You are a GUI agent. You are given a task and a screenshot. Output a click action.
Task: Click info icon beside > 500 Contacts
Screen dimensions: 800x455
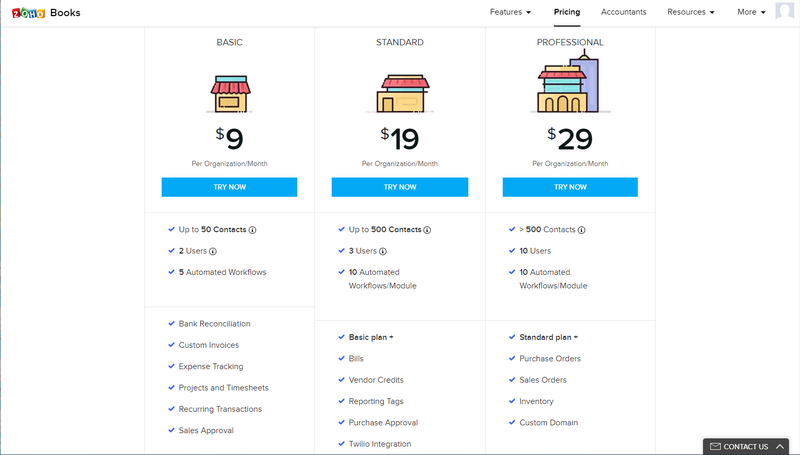point(581,230)
